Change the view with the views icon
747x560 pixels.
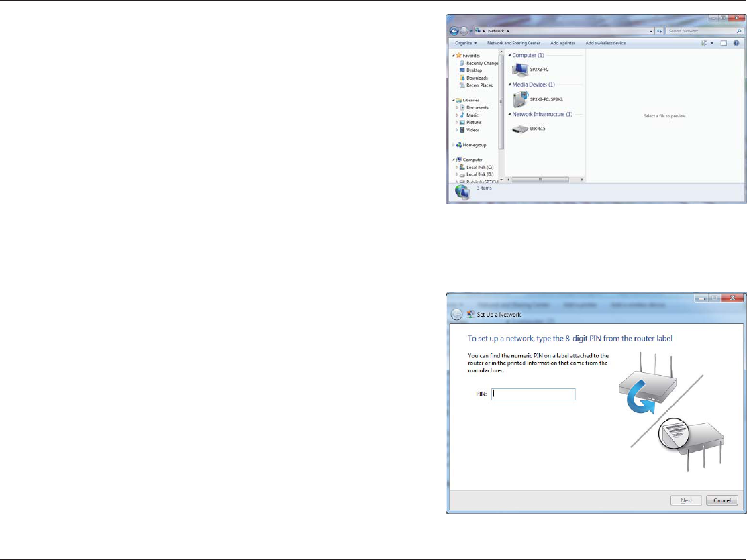pyautogui.click(x=704, y=43)
